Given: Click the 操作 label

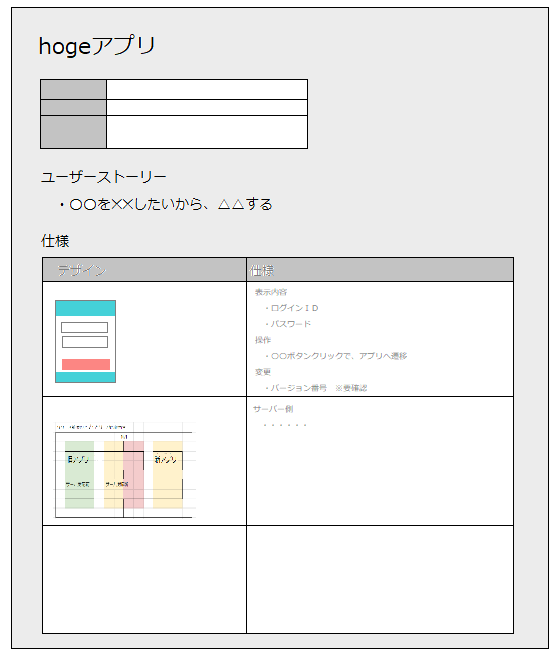Looking at the screenshot, I should tap(263, 340).
